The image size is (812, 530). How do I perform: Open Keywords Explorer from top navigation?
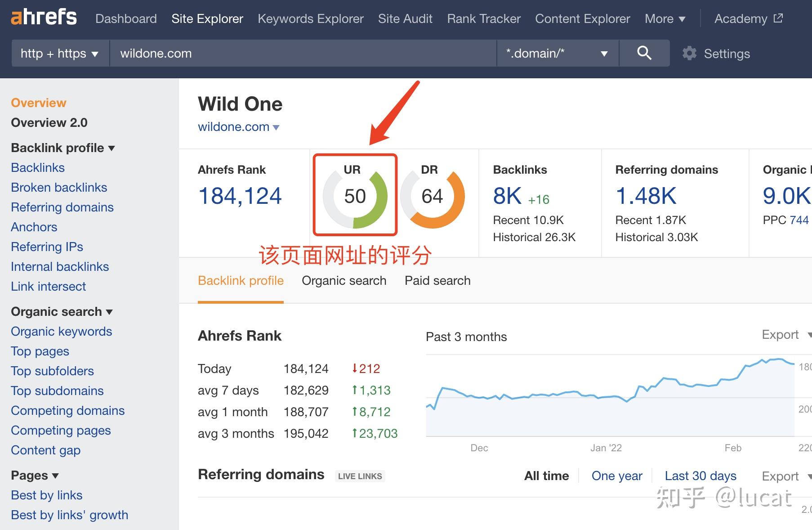311,18
